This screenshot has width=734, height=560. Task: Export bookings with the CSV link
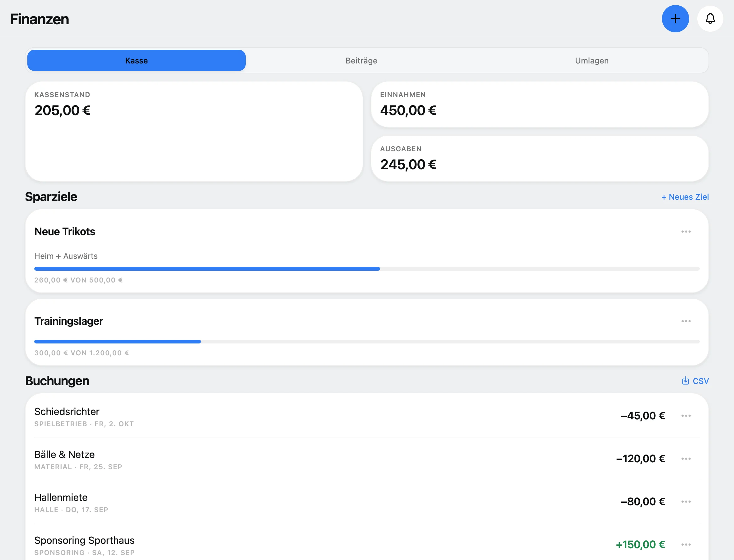tap(695, 381)
